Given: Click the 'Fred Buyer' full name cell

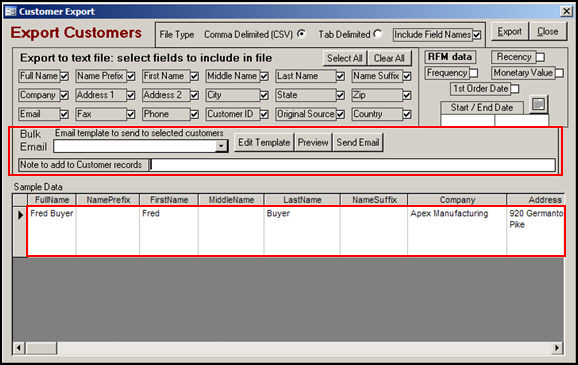Looking at the screenshot, I should pos(52,231).
